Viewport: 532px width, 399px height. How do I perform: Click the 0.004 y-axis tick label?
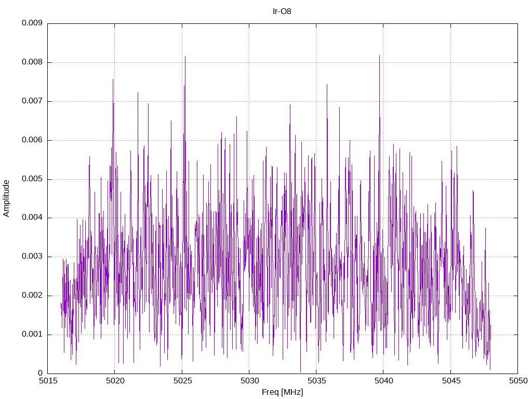point(32,218)
